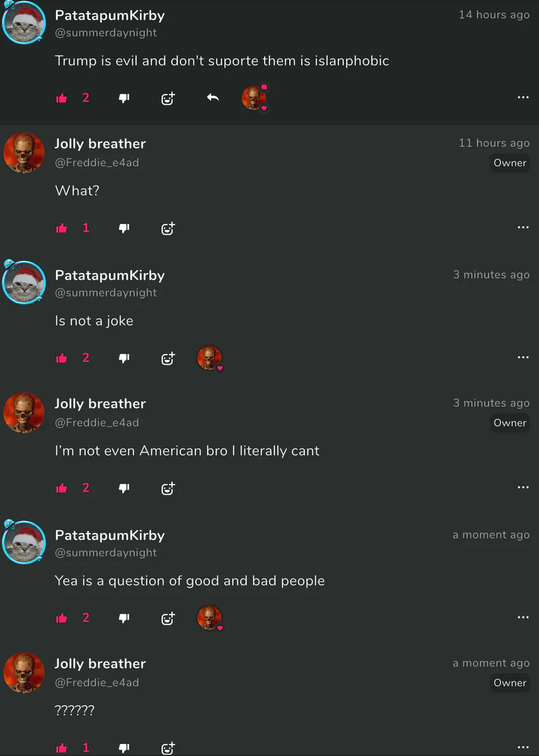Viewport: 539px width, 756px height.
Task: Reply to the "Trump is evil" comment
Action: (213, 97)
